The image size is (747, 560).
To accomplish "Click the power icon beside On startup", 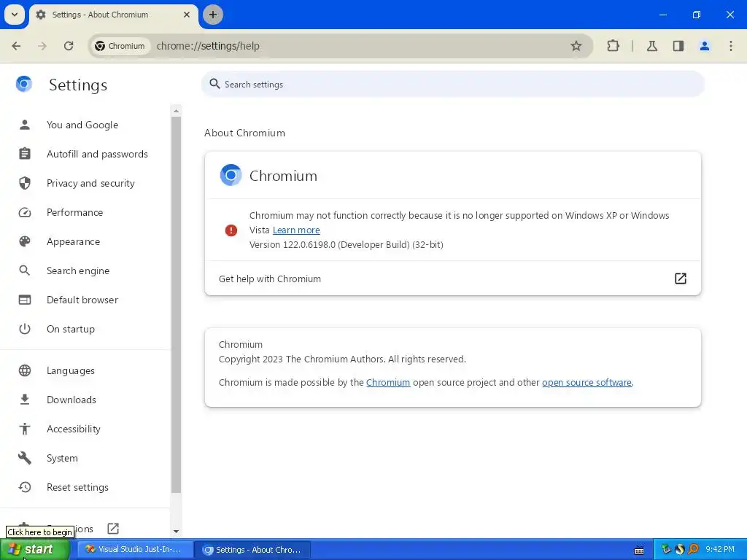I will [x=25, y=329].
